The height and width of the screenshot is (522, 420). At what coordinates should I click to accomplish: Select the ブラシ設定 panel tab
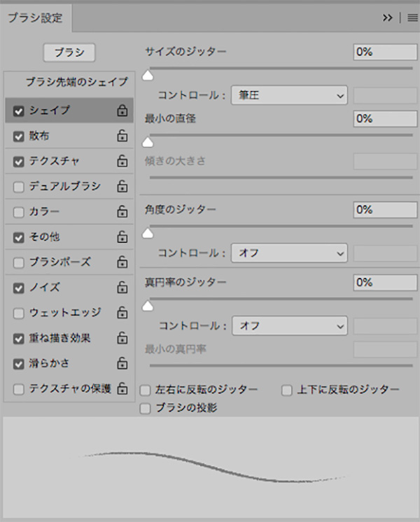pyautogui.click(x=35, y=18)
